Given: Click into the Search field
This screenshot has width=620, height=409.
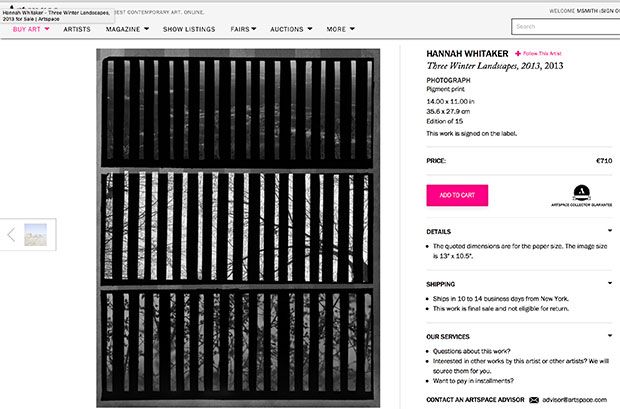Looking at the screenshot, I should click(565, 27).
